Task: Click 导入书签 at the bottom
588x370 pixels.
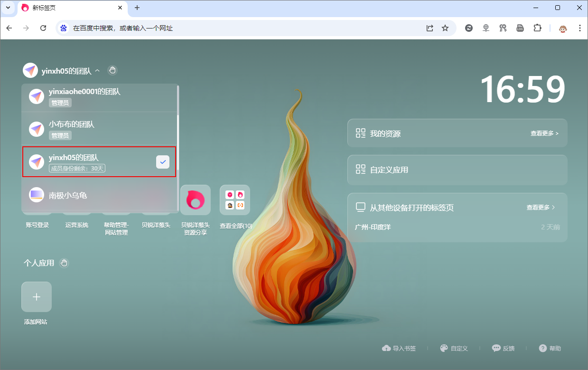Action: point(399,348)
